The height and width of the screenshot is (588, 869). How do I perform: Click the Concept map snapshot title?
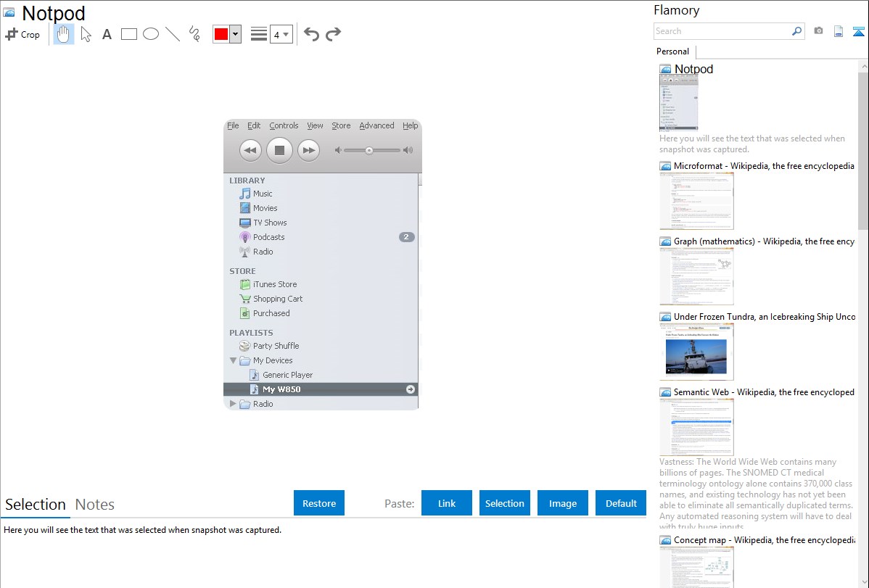click(x=764, y=539)
